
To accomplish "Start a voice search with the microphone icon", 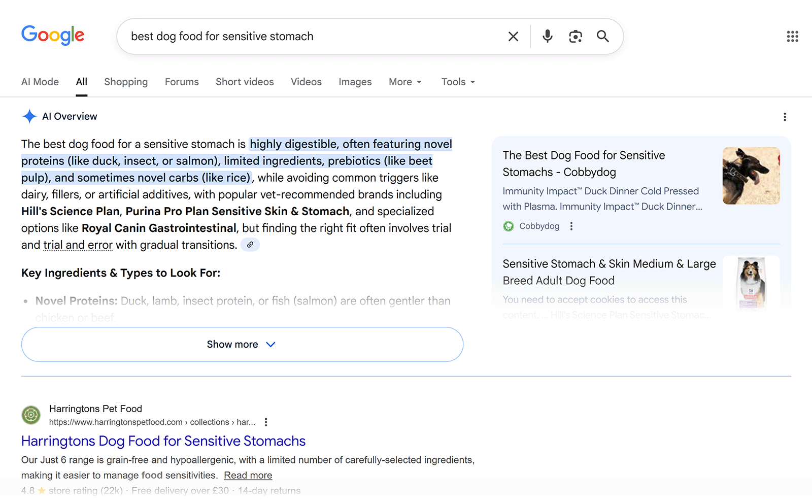I will [x=547, y=36].
